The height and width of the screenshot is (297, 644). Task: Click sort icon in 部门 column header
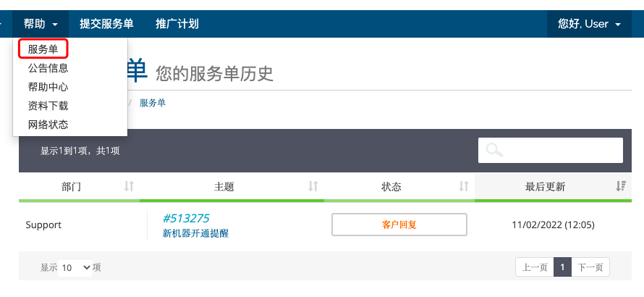[130, 187]
